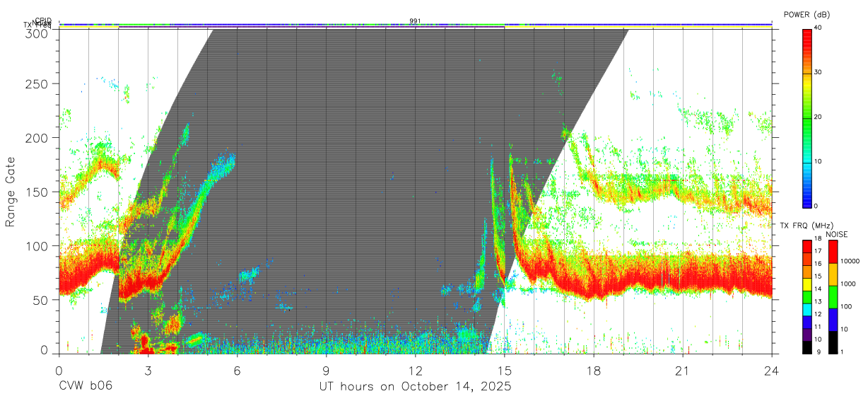Click the 16 label on TX FRQ legend

819,264
